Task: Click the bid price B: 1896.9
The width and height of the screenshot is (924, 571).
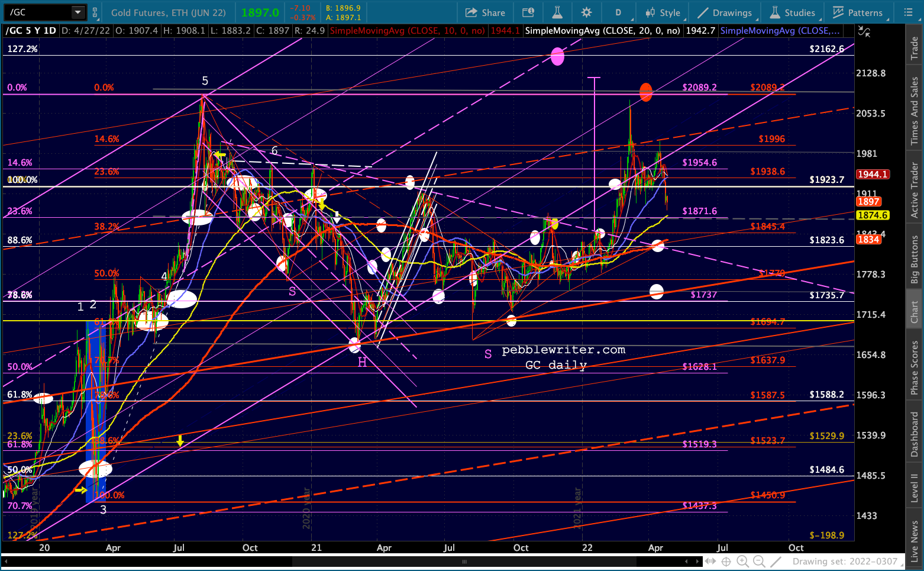Action: [x=343, y=8]
